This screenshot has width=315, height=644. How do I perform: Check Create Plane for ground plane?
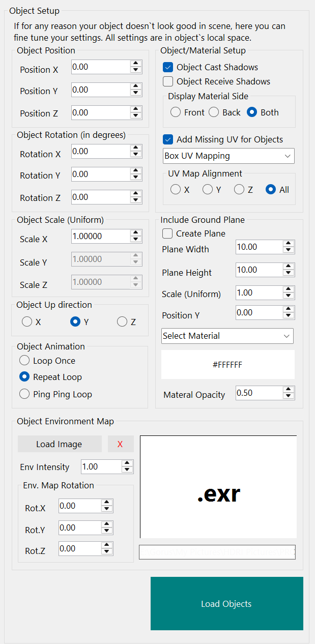167,233
